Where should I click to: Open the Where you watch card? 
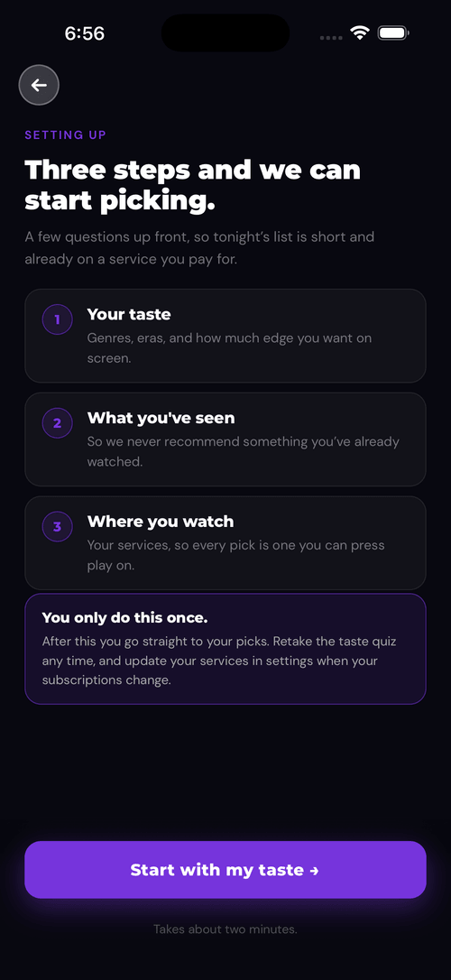225,542
